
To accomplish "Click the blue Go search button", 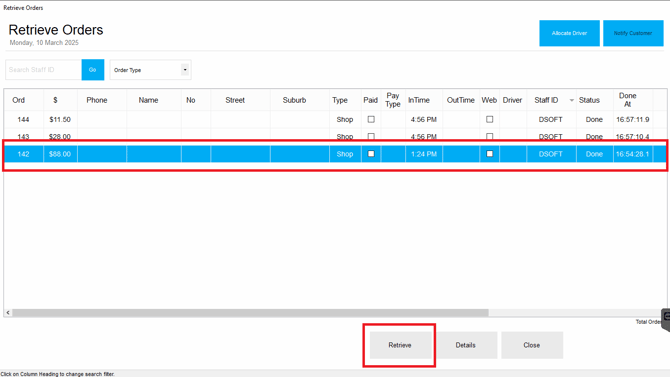I will (x=93, y=70).
